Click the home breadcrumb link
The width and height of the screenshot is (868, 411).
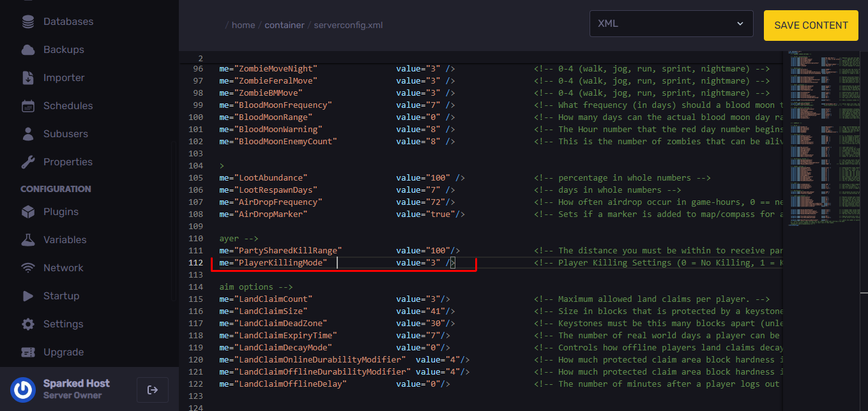243,26
